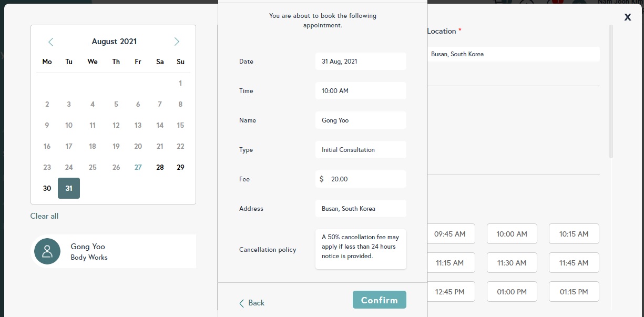Pick August 29 on the calendar
The height and width of the screenshot is (317, 644).
[180, 167]
